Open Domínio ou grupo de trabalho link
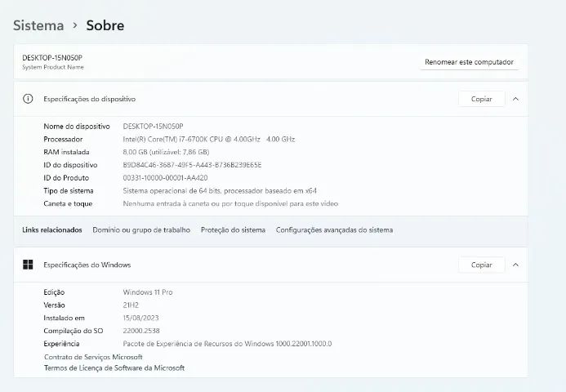The width and height of the screenshot is (566, 392). click(141, 230)
